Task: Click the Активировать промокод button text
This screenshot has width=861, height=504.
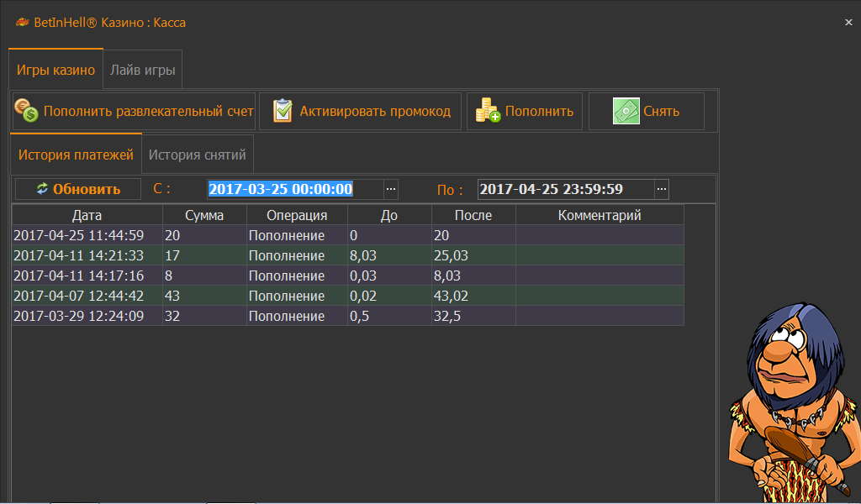Action: [375, 111]
